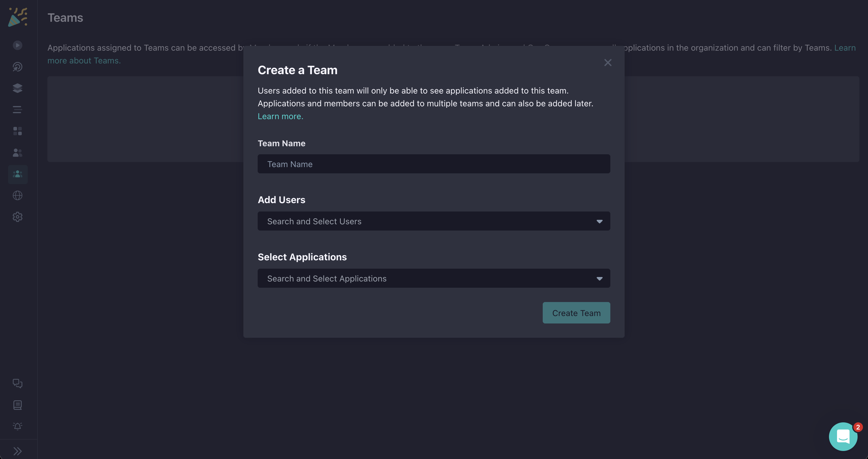
Task: Open the Settings gear icon
Action: 17,217
